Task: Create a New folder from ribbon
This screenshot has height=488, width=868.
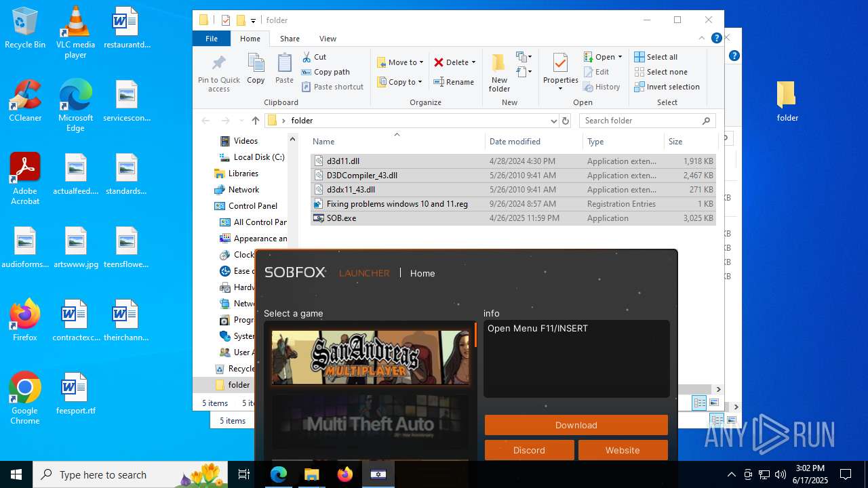Action: (x=499, y=73)
